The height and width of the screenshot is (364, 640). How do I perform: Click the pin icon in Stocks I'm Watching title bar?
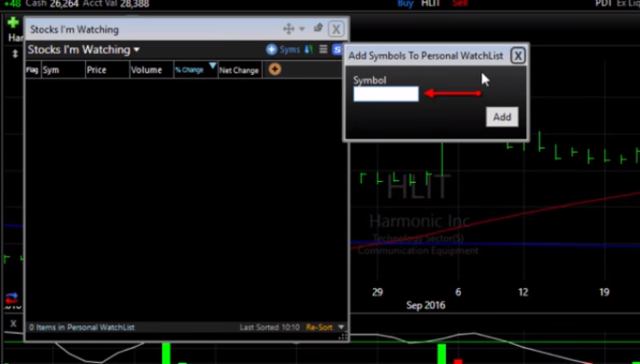pyautogui.click(x=318, y=28)
